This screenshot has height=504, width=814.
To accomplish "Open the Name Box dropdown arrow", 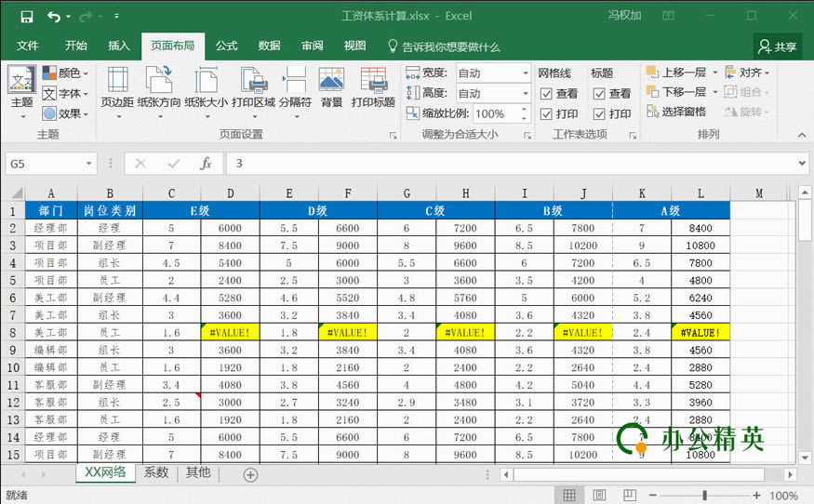I will (88, 164).
